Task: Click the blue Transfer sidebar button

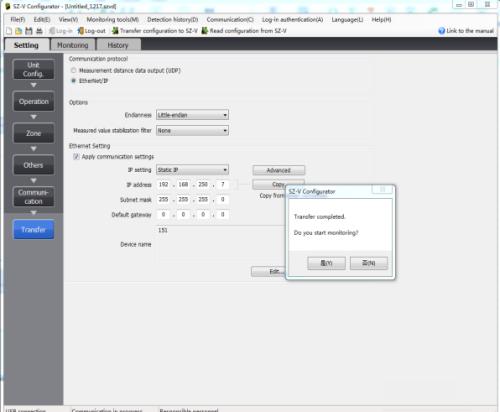Action: pos(33,230)
